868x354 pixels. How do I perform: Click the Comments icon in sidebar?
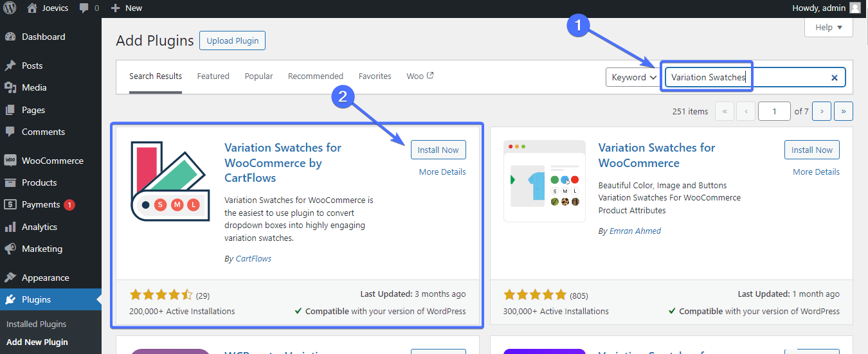pos(10,132)
